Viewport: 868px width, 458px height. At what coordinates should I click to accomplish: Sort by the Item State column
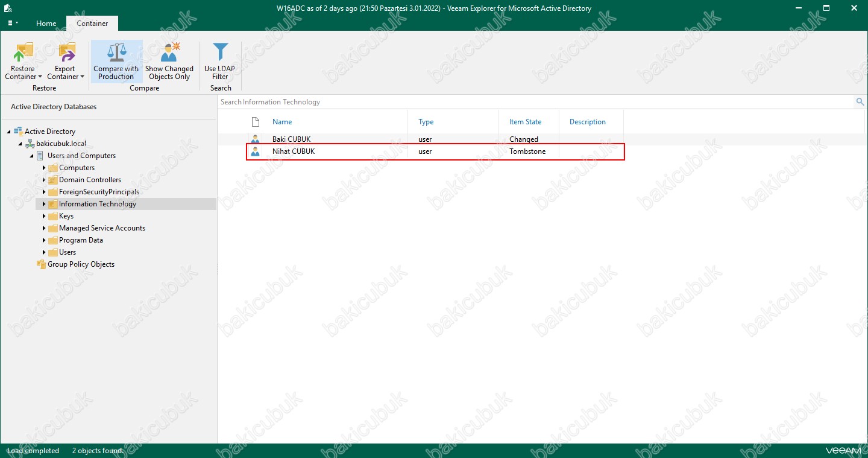[525, 122]
